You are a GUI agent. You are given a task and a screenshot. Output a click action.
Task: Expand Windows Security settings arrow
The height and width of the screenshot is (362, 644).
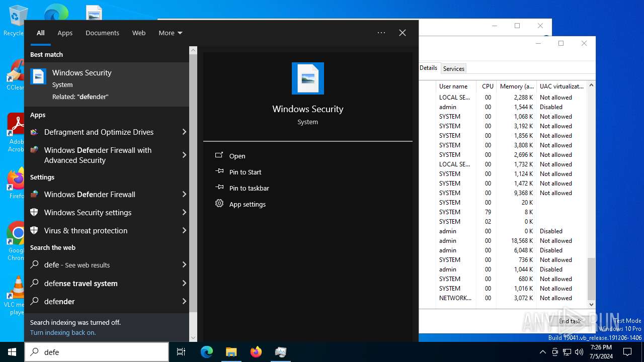[x=184, y=213]
